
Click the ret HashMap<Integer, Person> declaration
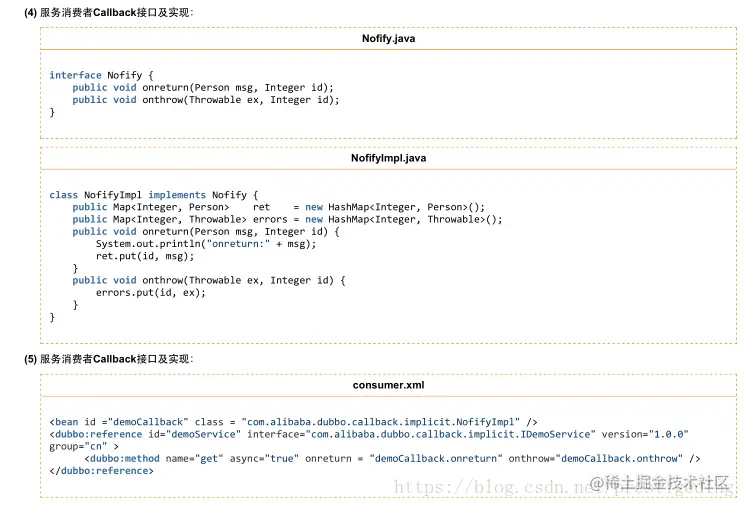[x=278, y=207]
